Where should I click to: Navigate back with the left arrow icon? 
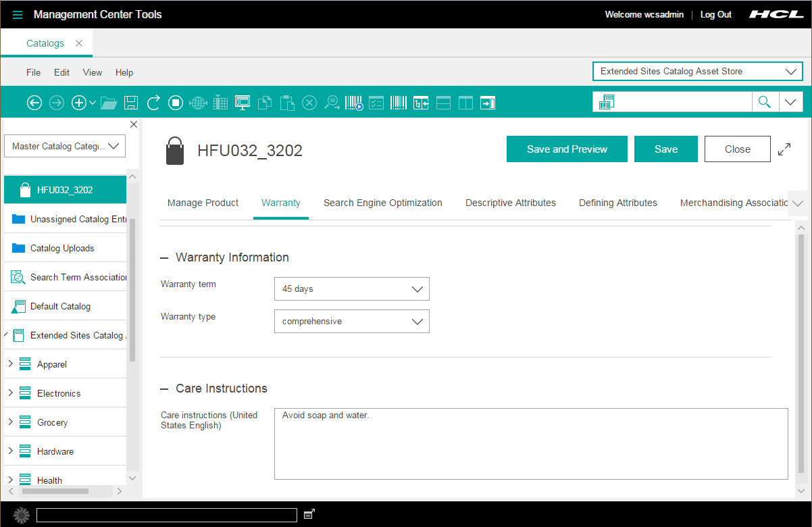tap(34, 102)
